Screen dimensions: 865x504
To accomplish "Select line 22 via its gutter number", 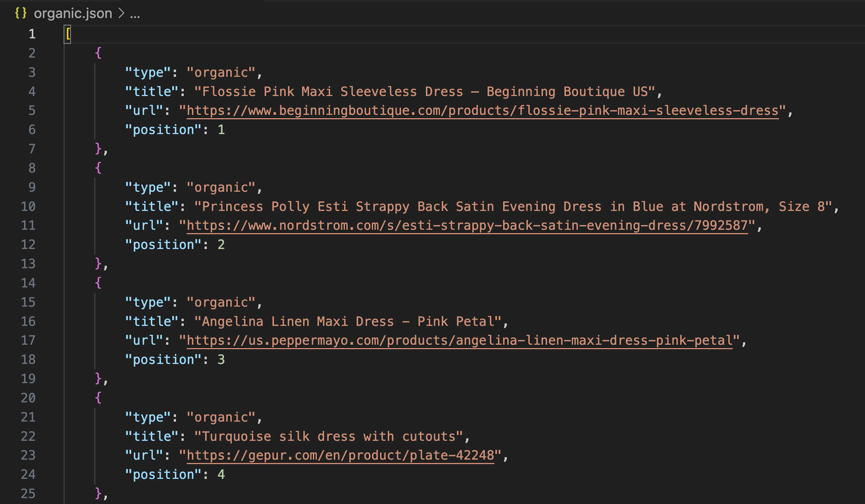I will [x=28, y=436].
